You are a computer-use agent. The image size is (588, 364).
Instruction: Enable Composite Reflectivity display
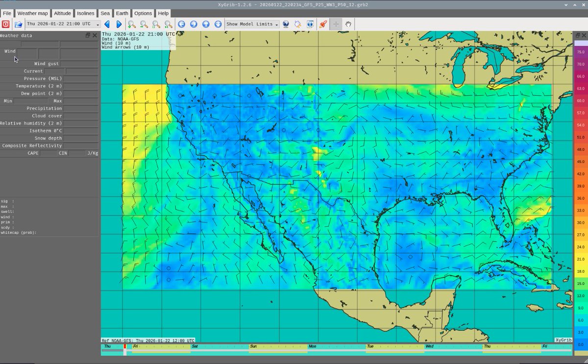pyautogui.click(x=32, y=146)
